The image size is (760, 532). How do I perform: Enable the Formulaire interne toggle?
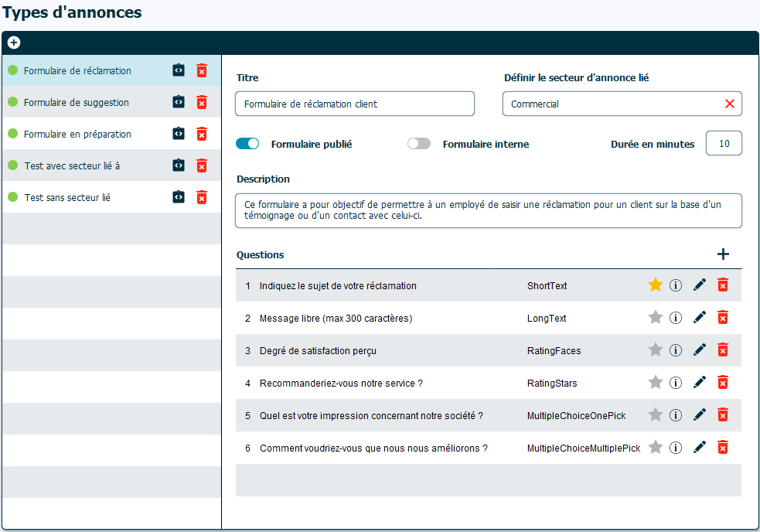point(418,144)
